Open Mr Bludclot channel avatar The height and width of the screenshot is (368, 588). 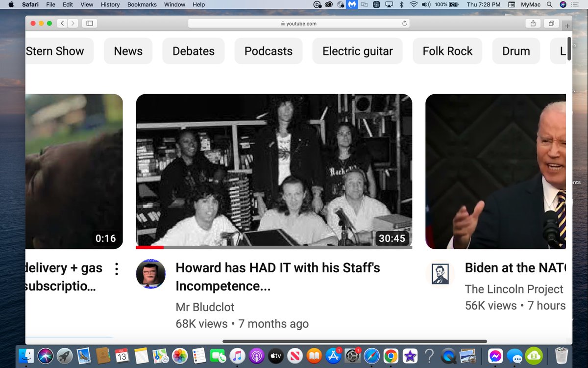(x=151, y=274)
